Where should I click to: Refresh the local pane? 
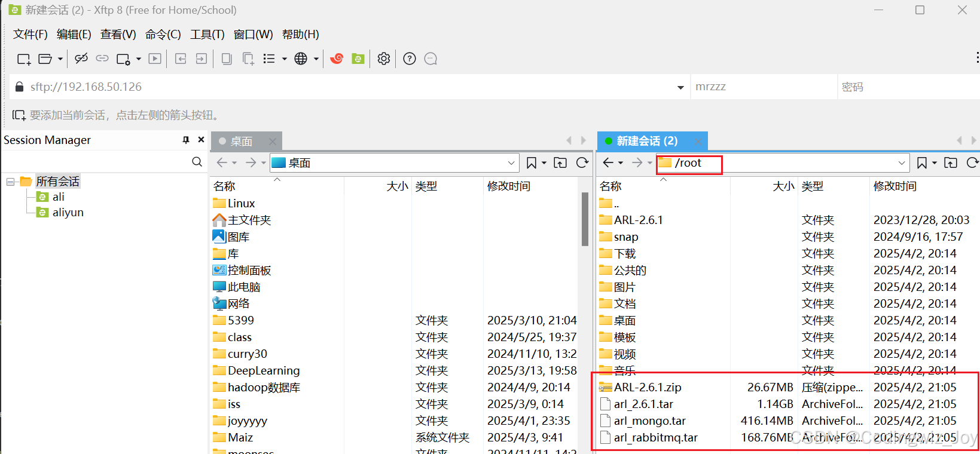point(582,162)
